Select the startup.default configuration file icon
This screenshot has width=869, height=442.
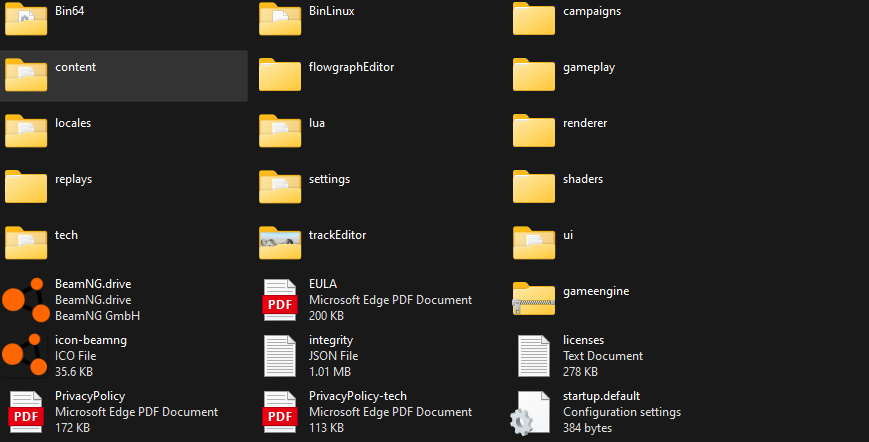point(530,413)
